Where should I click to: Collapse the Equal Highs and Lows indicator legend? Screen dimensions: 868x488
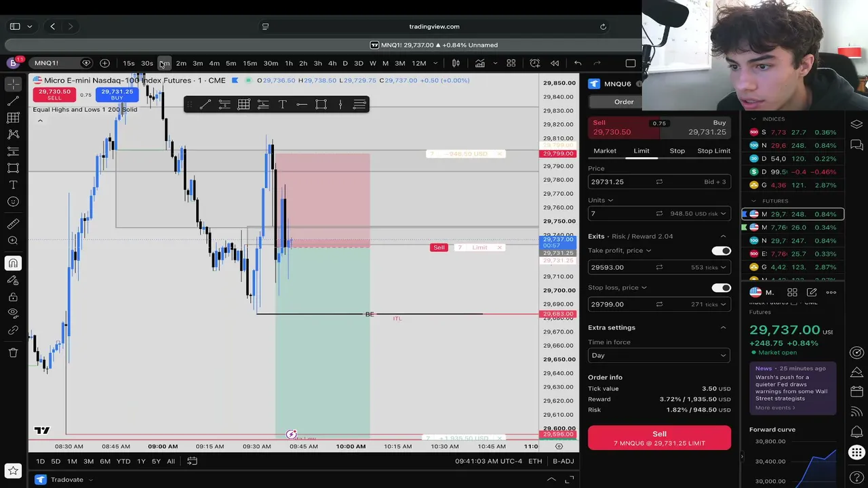point(40,121)
